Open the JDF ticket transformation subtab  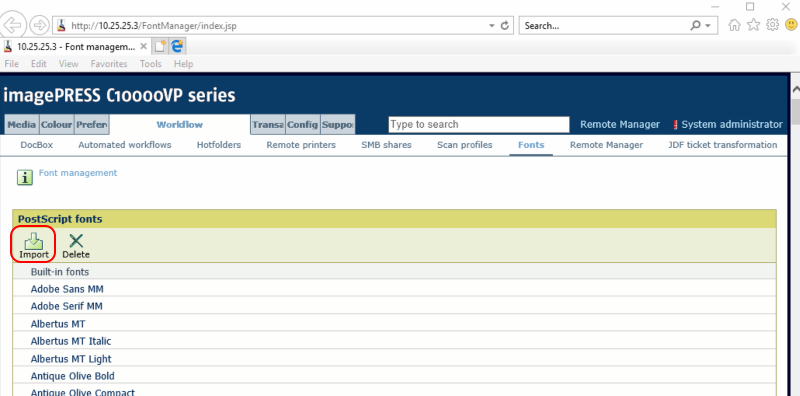click(723, 145)
